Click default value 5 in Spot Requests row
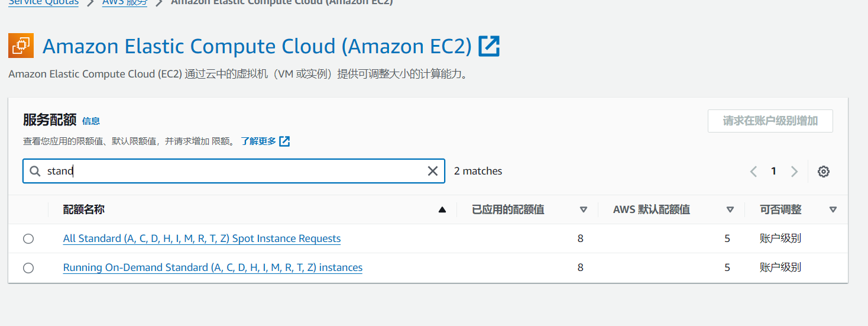 727,238
